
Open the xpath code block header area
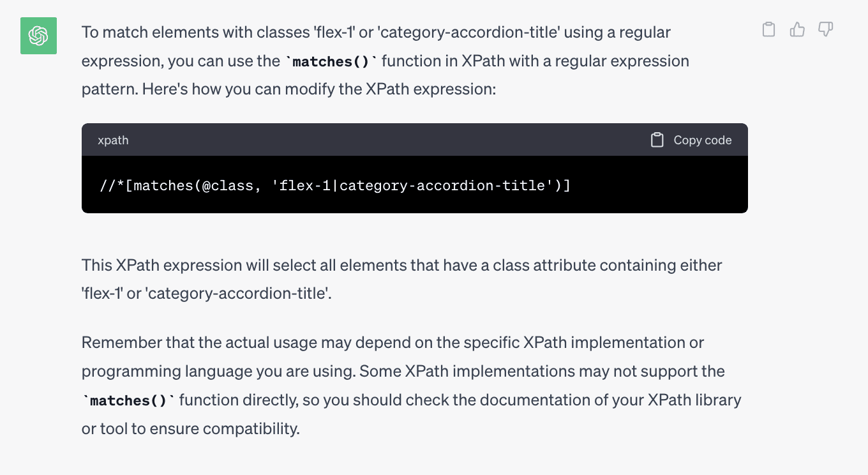pyautogui.click(x=414, y=139)
